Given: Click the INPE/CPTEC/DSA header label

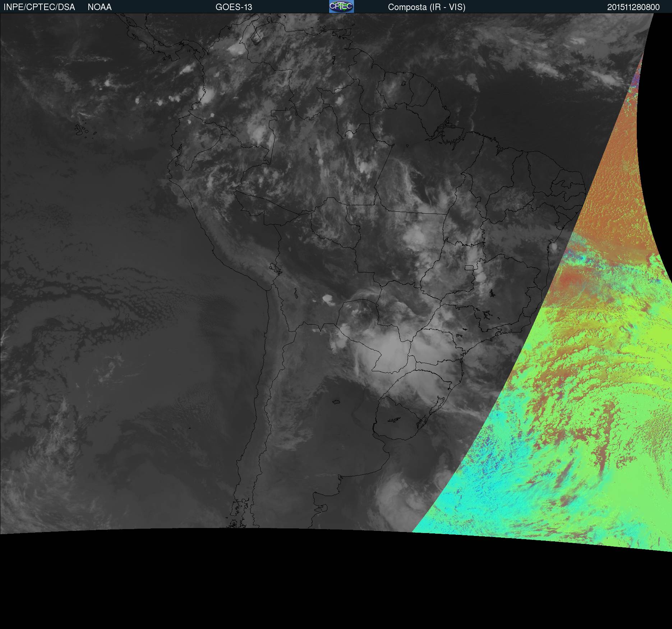Looking at the screenshot, I should 39,7.
